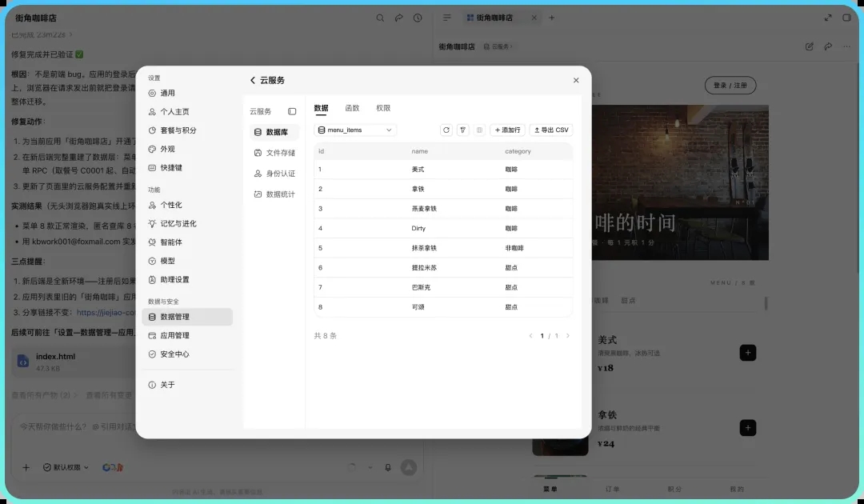Open the menu_items table dropdown
The height and width of the screenshot is (504, 864).
pos(355,130)
